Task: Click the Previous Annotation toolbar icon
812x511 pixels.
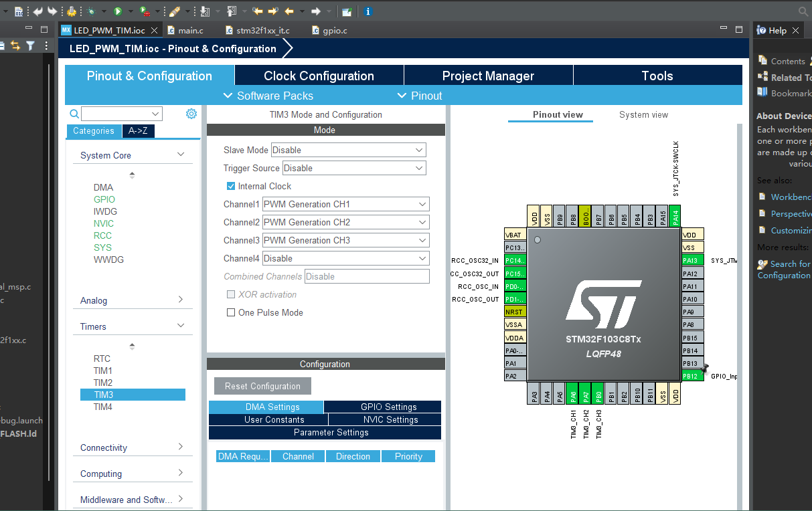Action: pos(232,11)
